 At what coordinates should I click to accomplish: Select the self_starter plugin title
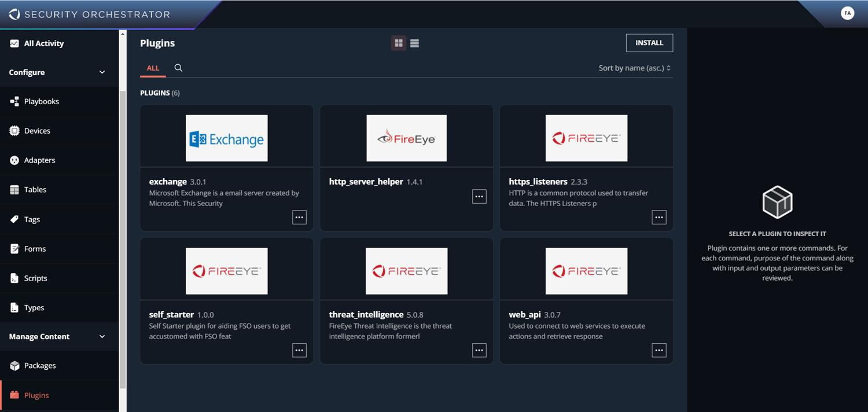coord(171,315)
